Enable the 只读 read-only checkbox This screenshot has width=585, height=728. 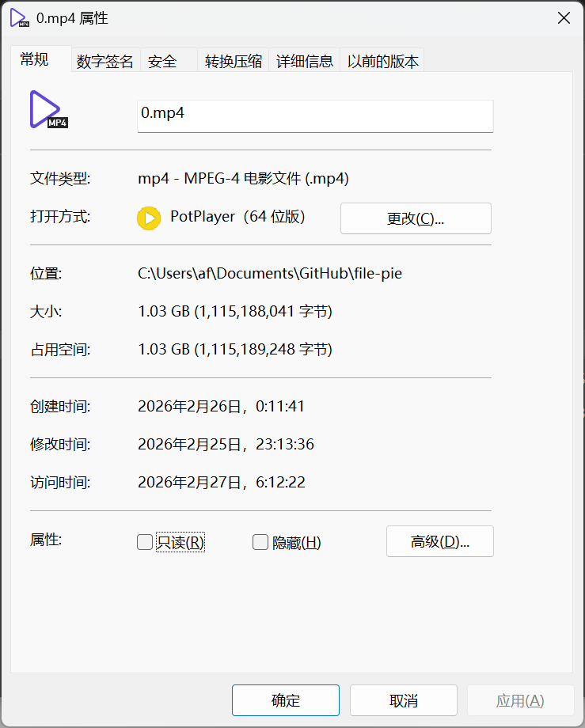pos(145,542)
